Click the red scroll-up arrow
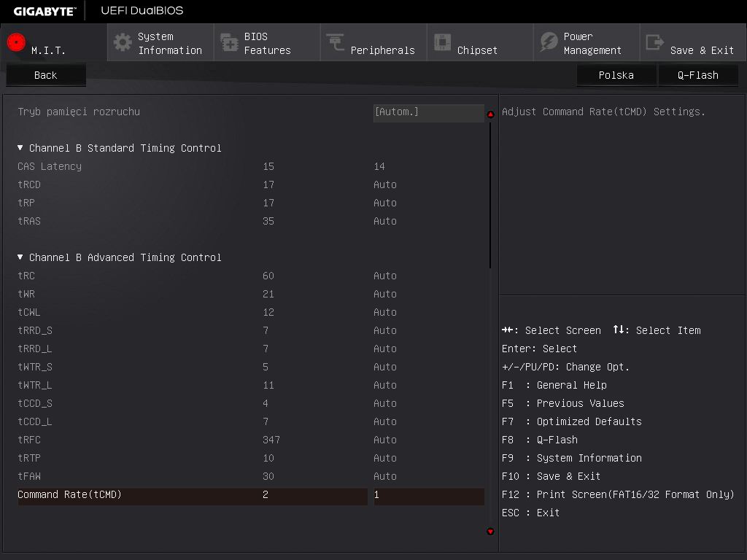Screen dimensions: 747x560 (x=490, y=114)
